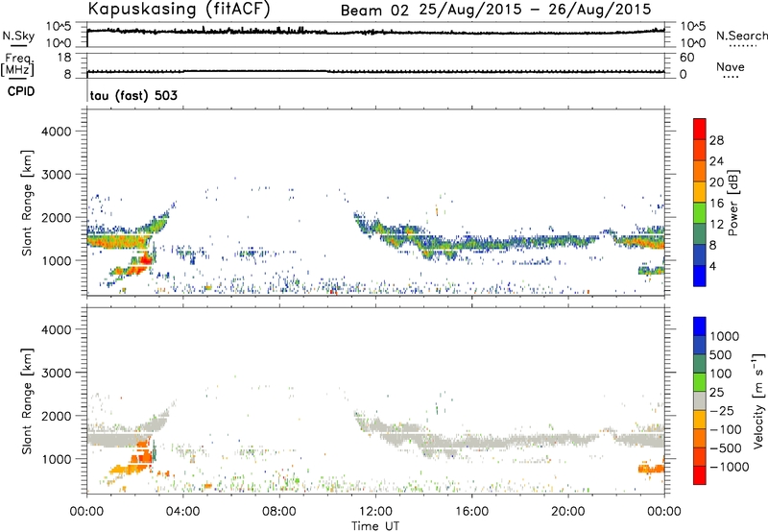
Task: Click the 'Slant Range [km]' label of the velocity panel
Action: coord(27,400)
